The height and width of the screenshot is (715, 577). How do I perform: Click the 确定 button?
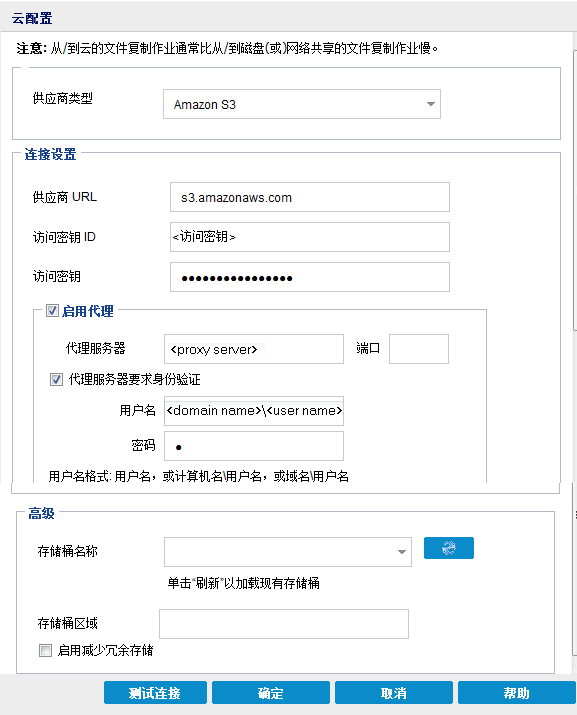[x=271, y=693]
